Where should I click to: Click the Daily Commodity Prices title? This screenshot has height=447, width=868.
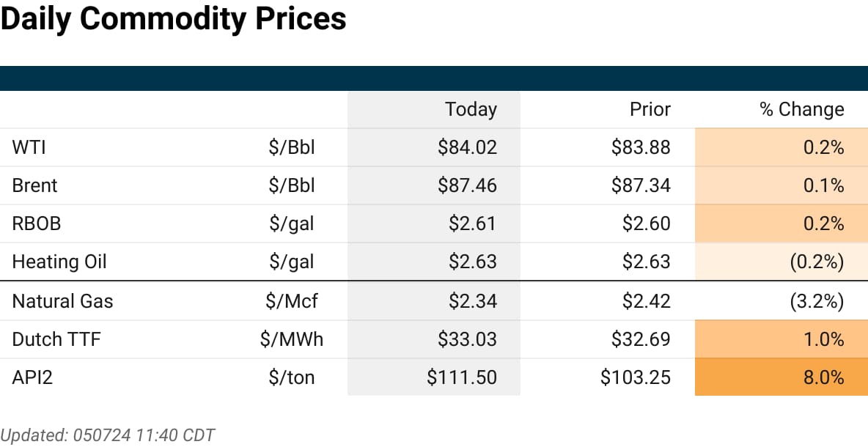(x=173, y=20)
